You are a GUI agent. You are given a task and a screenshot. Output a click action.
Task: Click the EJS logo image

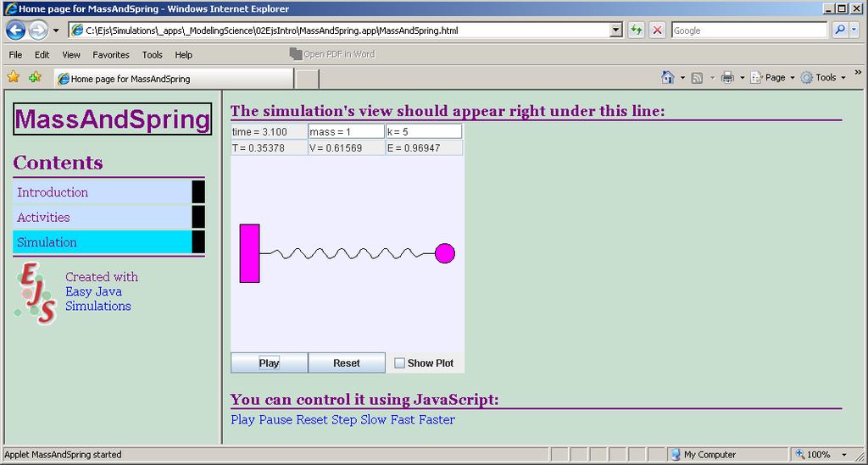click(x=36, y=293)
